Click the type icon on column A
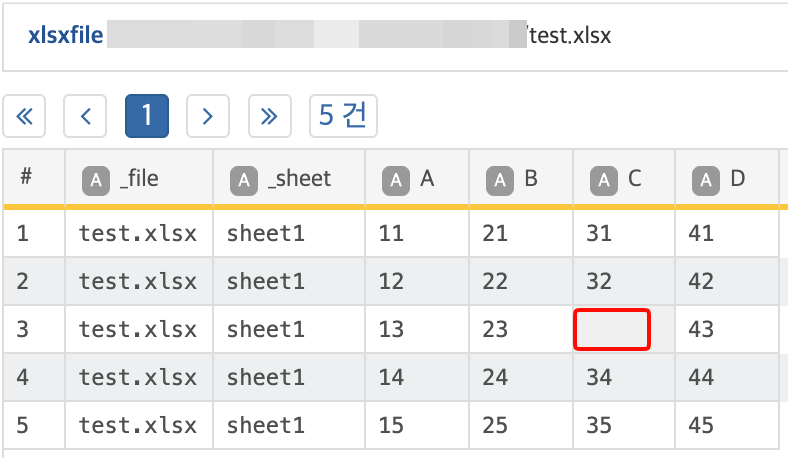This screenshot has width=788, height=458. 396,180
